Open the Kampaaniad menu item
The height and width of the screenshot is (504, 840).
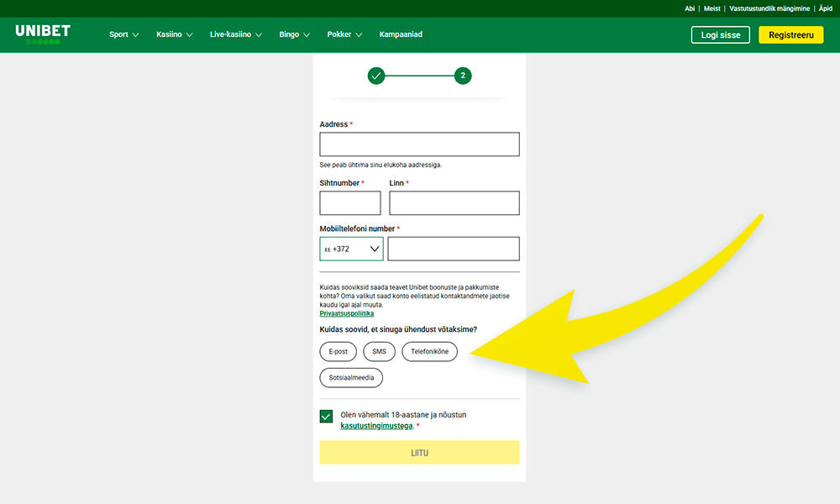pyautogui.click(x=401, y=34)
